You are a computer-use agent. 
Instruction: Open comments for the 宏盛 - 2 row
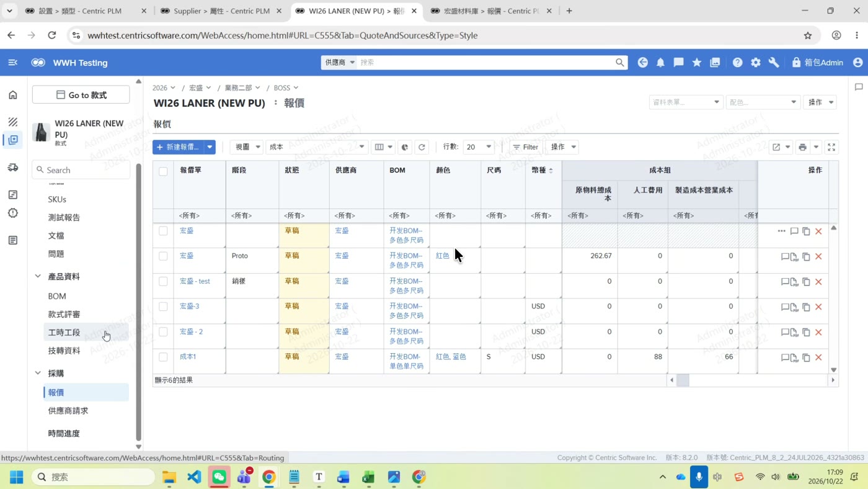click(784, 332)
